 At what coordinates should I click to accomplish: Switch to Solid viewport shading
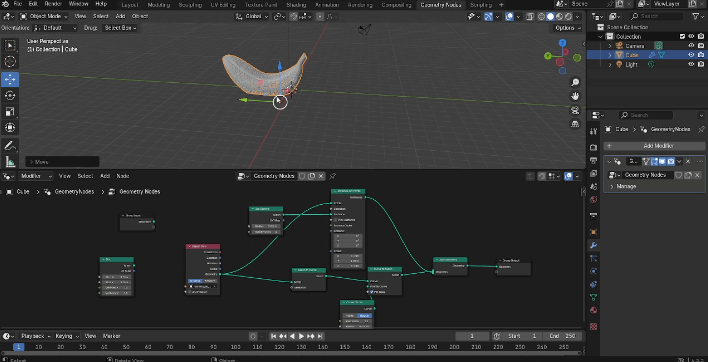(x=550, y=17)
